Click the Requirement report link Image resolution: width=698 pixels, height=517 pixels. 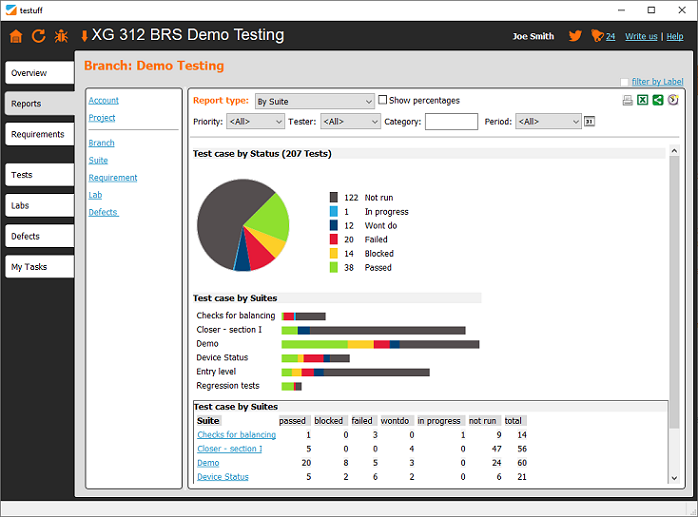(113, 178)
